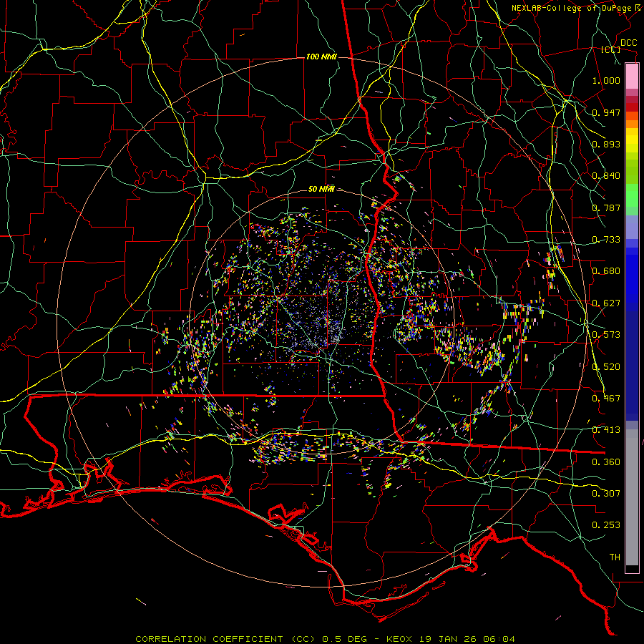Click the 0.360 scale value
644x644 pixels.
pos(606,462)
